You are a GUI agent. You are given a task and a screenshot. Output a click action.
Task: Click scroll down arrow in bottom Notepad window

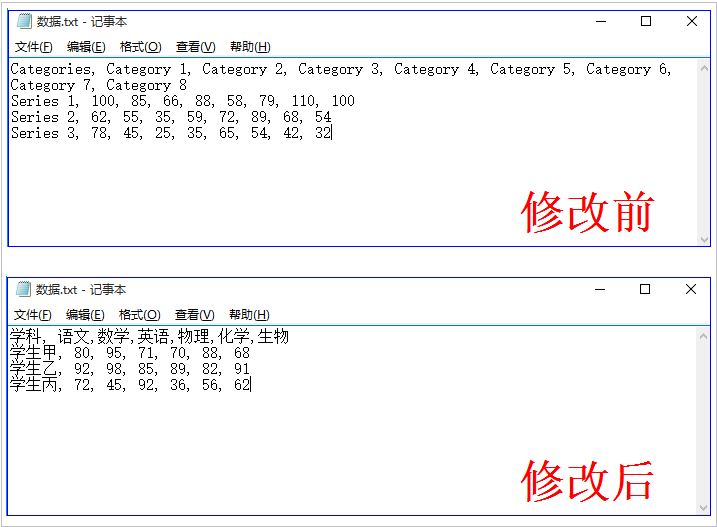[703, 508]
